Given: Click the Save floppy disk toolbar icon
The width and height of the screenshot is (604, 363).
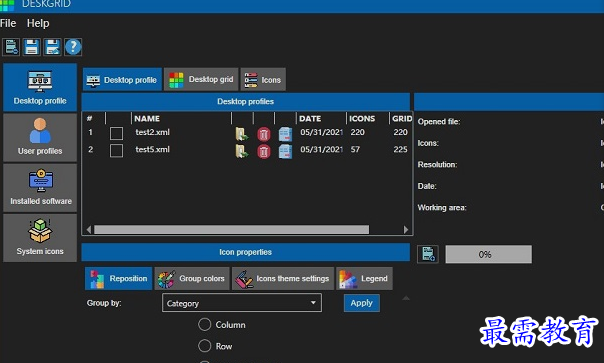Looking at the screenshot, I should pos(31,47).
